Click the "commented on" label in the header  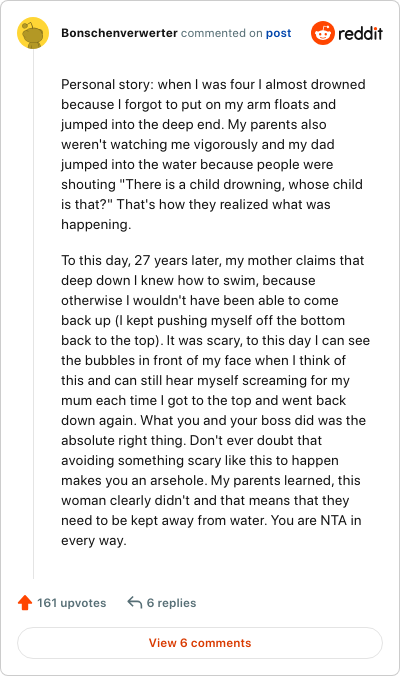(222, 33)
